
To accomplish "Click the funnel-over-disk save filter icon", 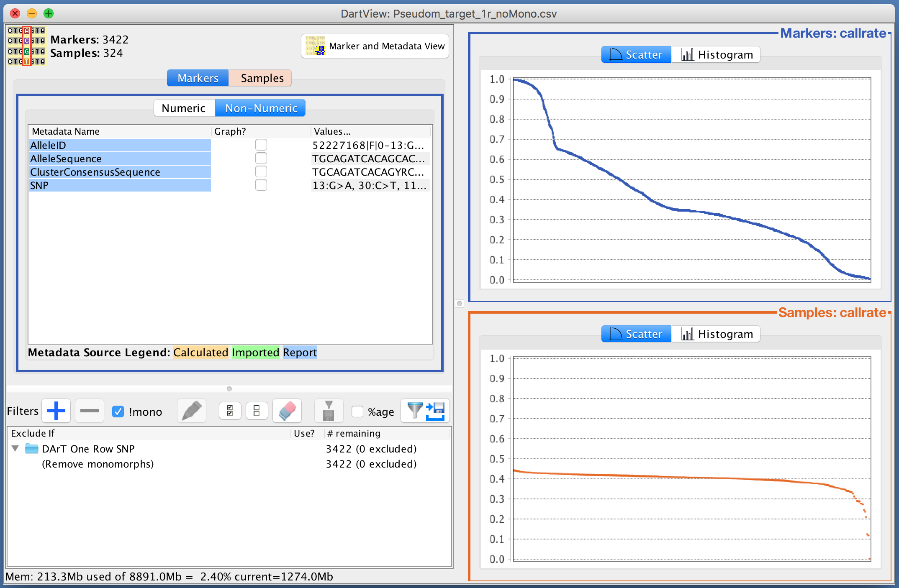I will click(329, 411).
